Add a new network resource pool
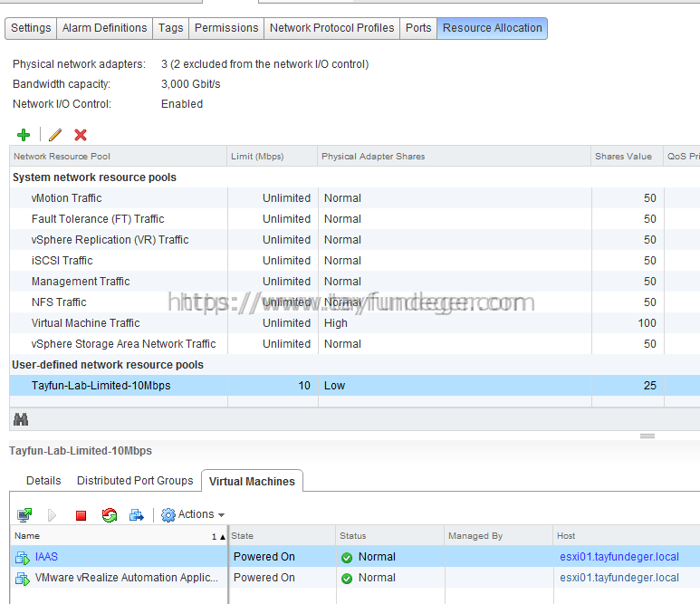The height and width of the screenshot is (604, 700). [x=24, y=135]
